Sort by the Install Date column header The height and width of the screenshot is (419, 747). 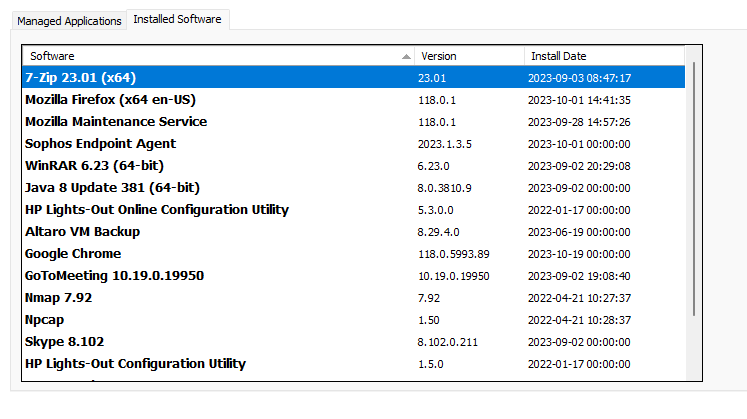[x=605, y=56]
